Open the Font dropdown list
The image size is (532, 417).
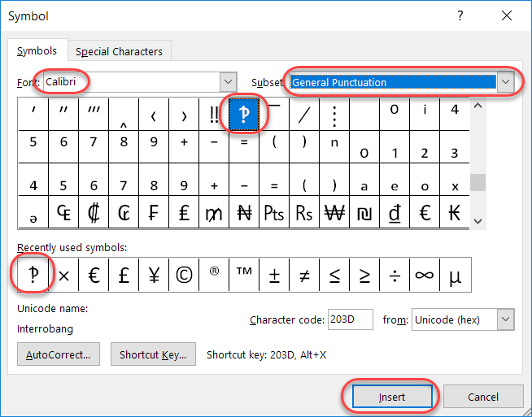tap(228, 82)
